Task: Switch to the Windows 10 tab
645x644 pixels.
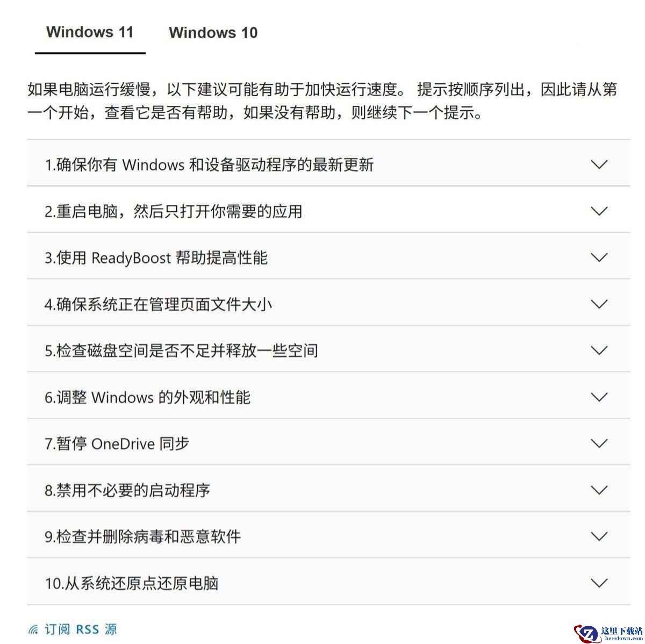Action: 213,33
